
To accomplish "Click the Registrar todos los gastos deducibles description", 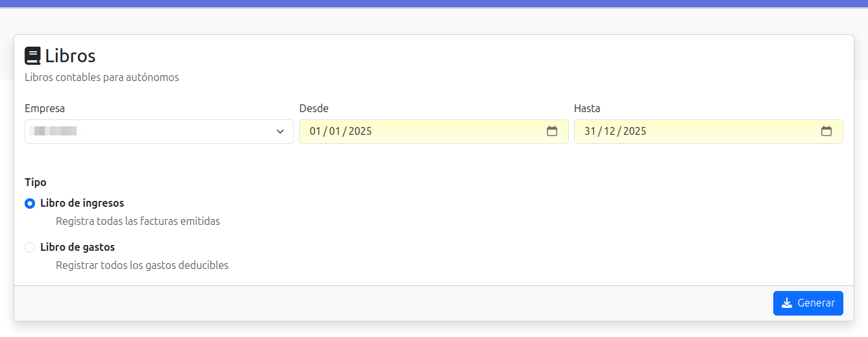I will [142, 265].
